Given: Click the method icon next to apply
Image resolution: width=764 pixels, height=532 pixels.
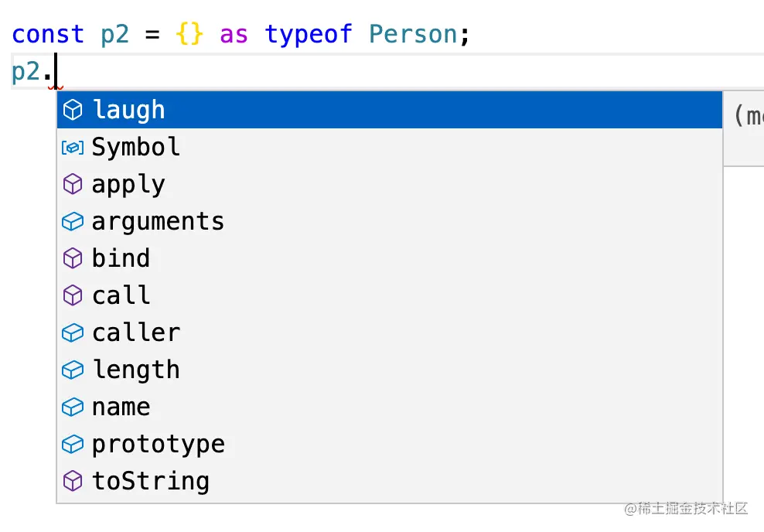Looking at the screenshot, I should pos(73,185).
